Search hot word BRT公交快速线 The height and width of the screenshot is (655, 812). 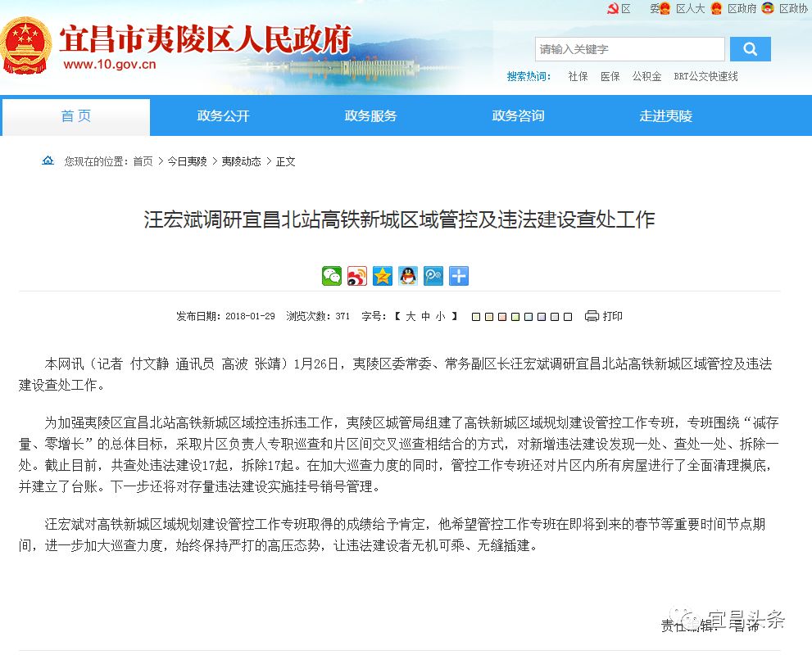(705, 77)
